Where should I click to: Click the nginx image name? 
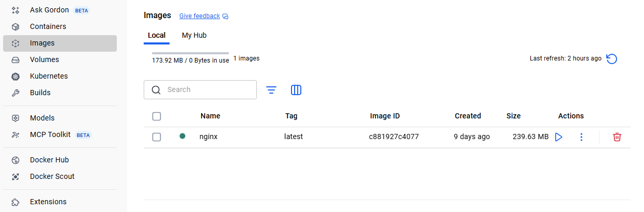tap(208, 137)
